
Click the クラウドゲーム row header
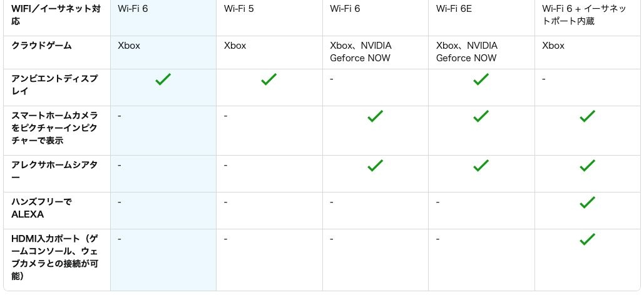coord(42,46)
